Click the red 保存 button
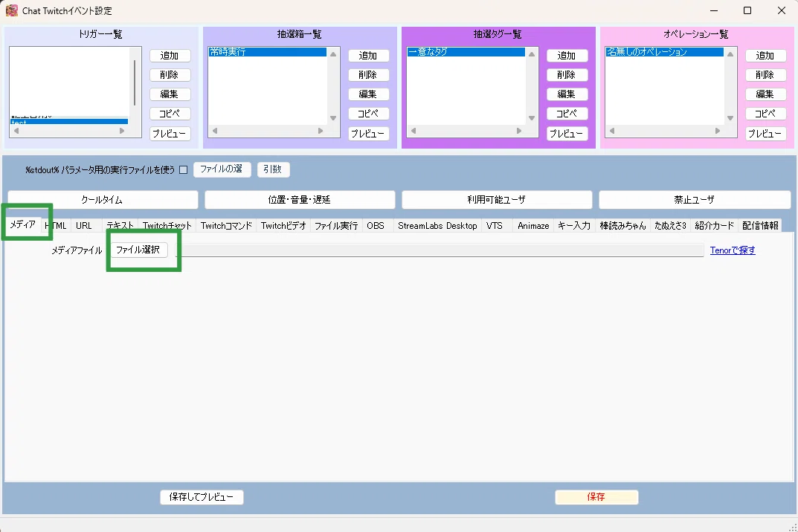The height and width of the screenshot is (532, 798). (596, 497)
